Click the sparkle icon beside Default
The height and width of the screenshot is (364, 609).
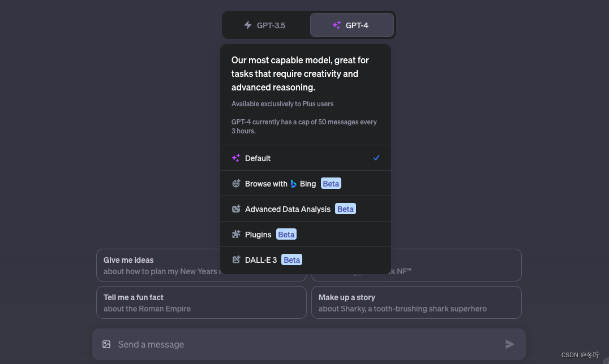coord(236,158)
